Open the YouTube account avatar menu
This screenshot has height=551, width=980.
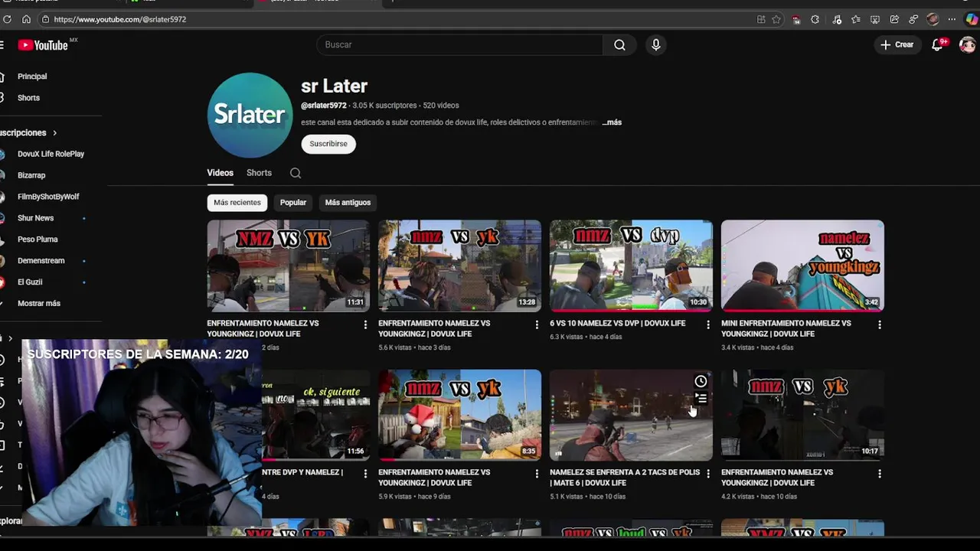tap(967, 44)
